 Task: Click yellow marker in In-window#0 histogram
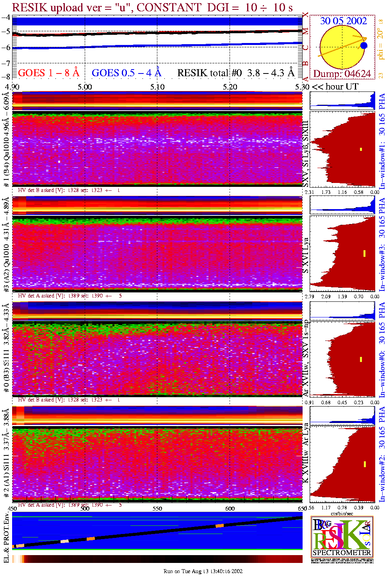pyautogui.click(x=361, y=359)
